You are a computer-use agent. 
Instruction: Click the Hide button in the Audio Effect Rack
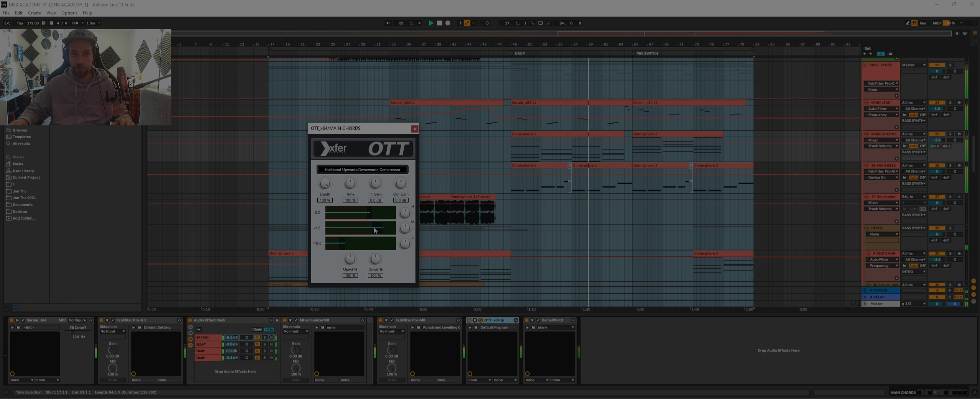pyautogui.click(x=269, y=329)
